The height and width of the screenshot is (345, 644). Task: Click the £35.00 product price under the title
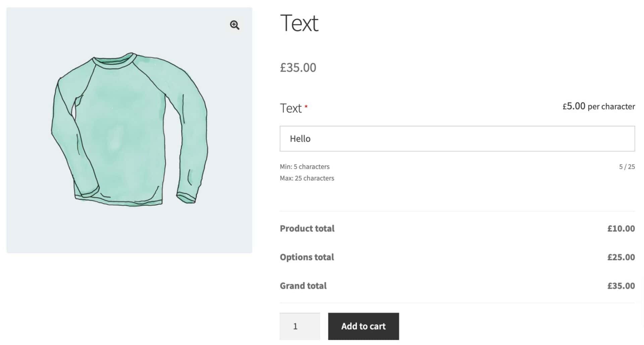(298, 67)
